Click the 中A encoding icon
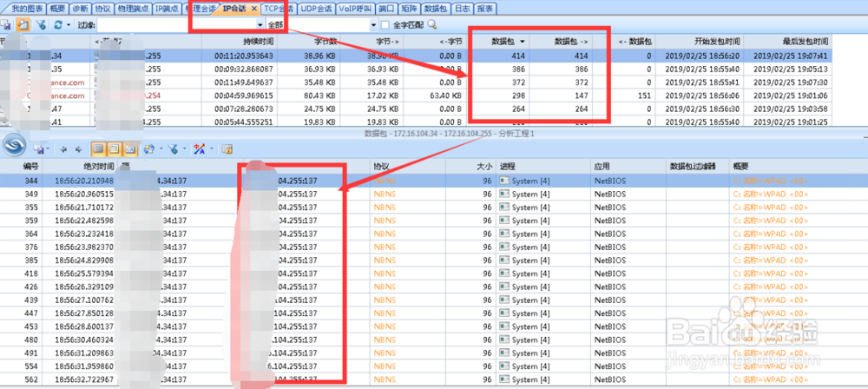868x389 pixels. pyautogui.click(x=200, y=149)
